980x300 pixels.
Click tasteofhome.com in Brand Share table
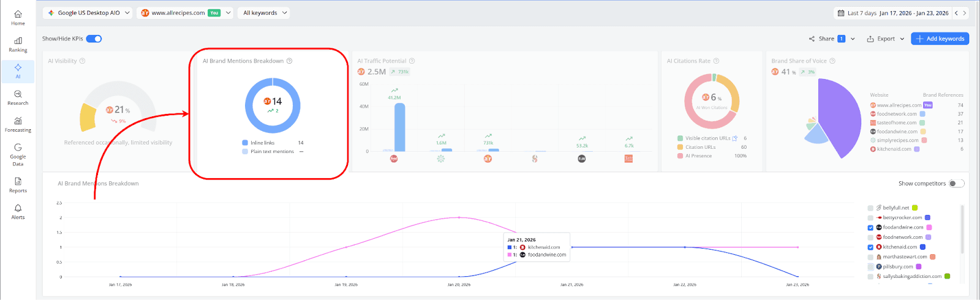[897, 122]
